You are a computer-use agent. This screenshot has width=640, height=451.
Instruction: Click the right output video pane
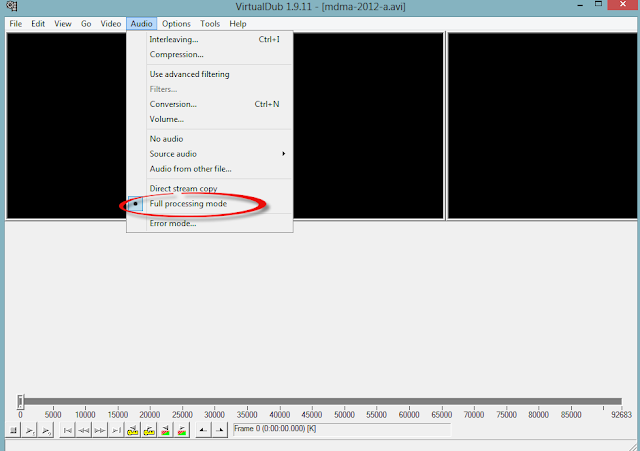point(543,126)
